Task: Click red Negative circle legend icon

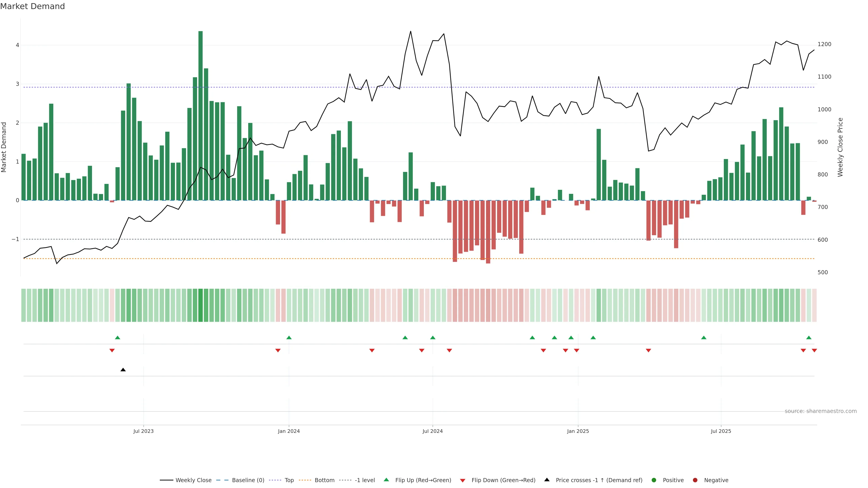Action: (695, 480)
